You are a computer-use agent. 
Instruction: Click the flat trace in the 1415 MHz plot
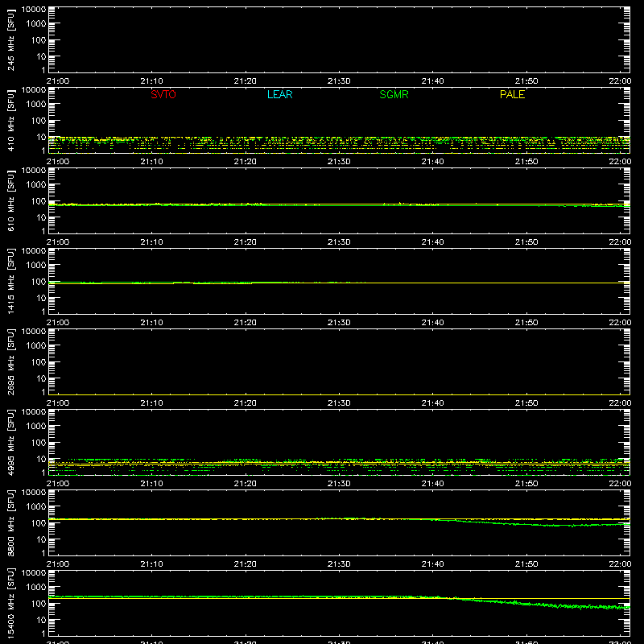[339, 283]
